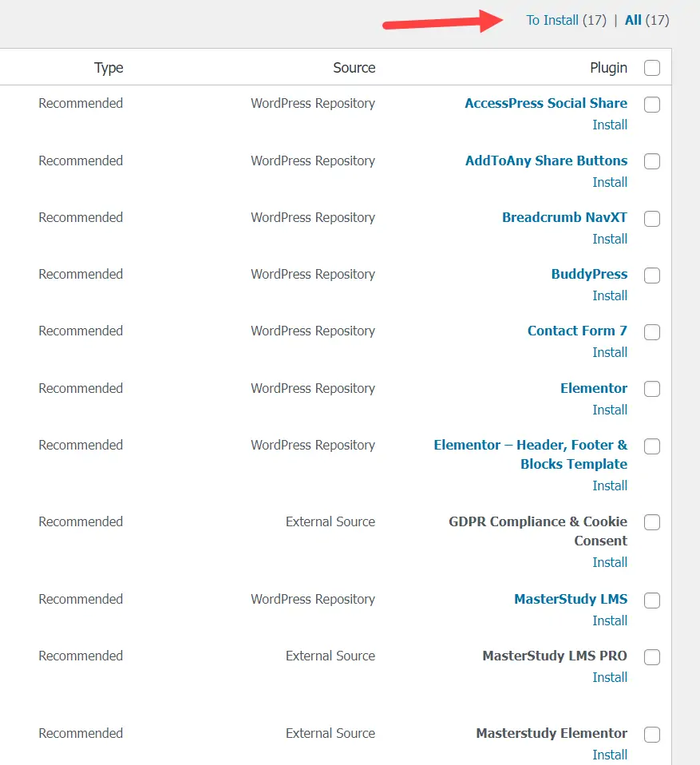The width and height of the screenshot is (700, 765).
Task: Check the AccessPress Social Share checkbox
Action: pyautogui.click(x=651, y=105)
